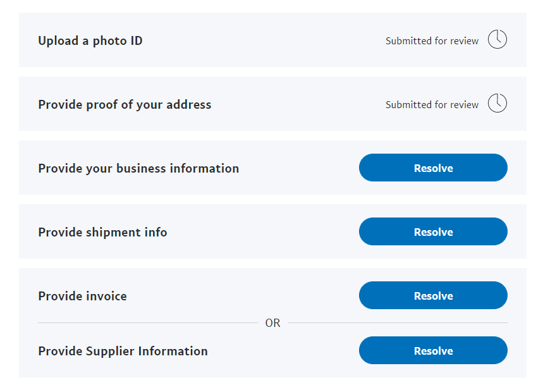Click the clock icon on the address proof row
The width and height of the screenshot is (543, 392).
tap(497, 104)
